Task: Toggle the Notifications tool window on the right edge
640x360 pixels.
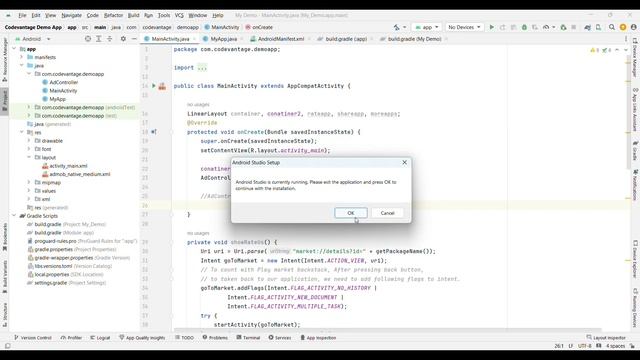Action: (x=635, y=184)
